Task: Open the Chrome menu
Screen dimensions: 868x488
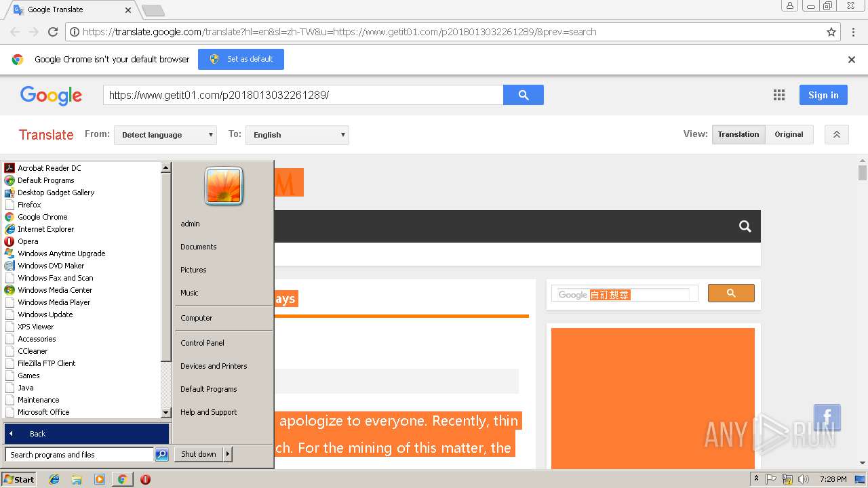Action: coord(854,32)
